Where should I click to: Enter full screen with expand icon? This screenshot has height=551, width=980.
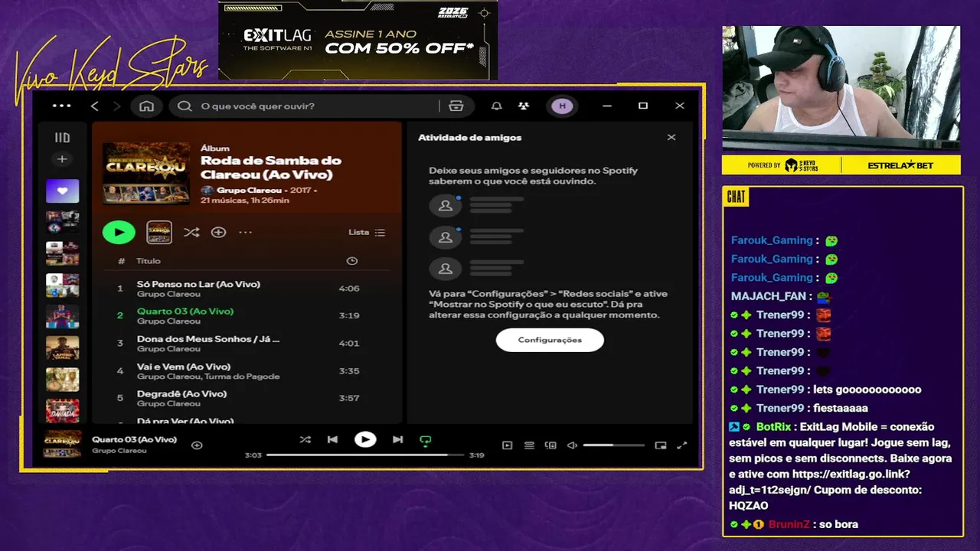click(682, 445)
